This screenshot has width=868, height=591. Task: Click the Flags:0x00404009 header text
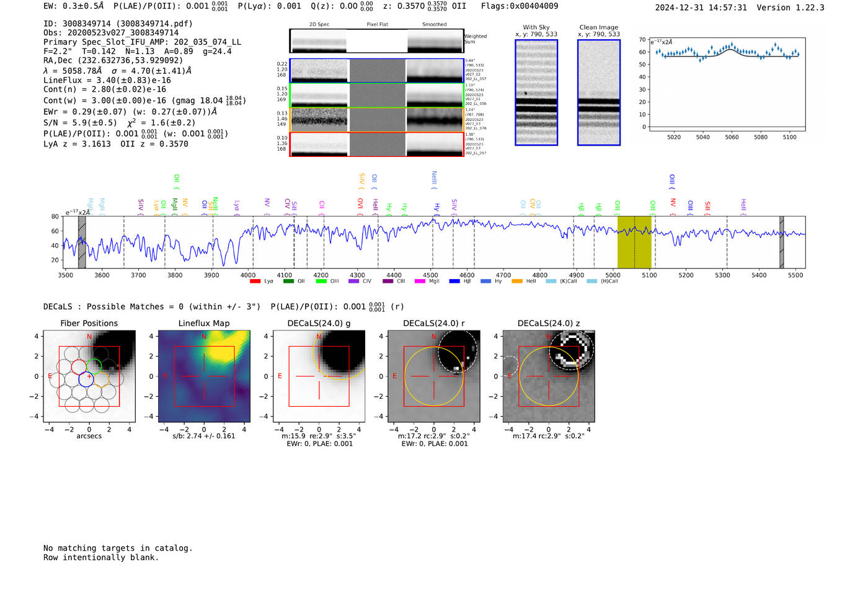coord(520,6)
